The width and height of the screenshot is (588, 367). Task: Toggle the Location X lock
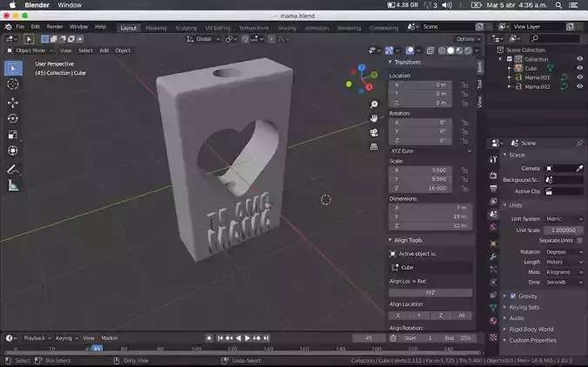[x=464, y=84]
